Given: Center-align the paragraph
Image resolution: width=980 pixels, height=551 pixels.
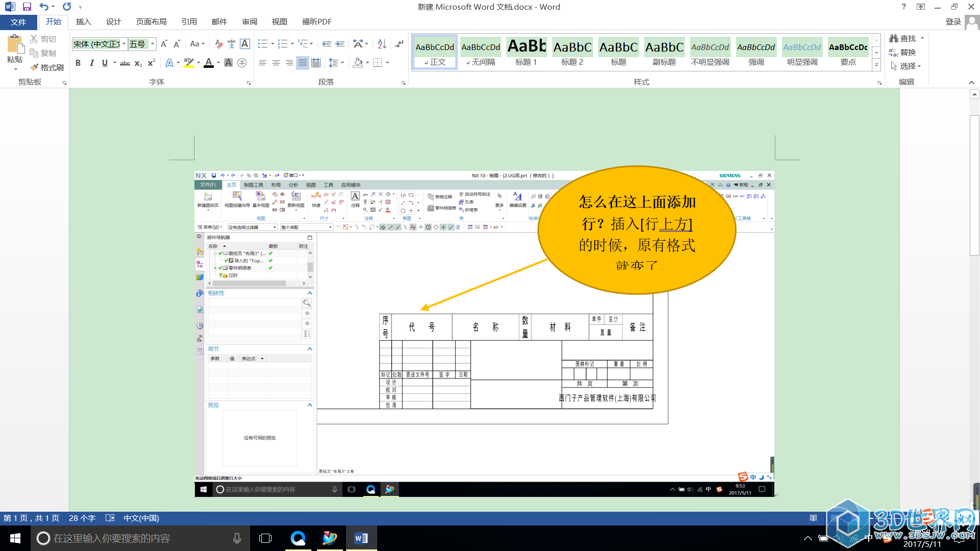Looking at the screenshot, I should [276, 63].
